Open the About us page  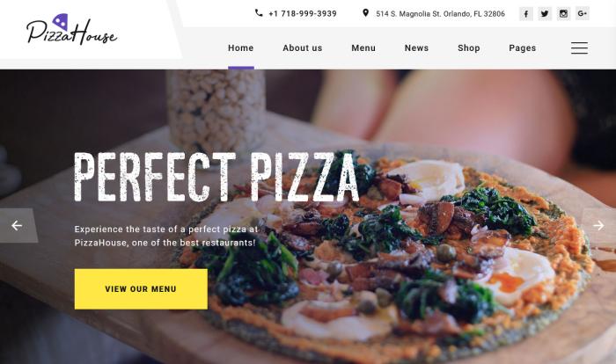click(303, 47)
